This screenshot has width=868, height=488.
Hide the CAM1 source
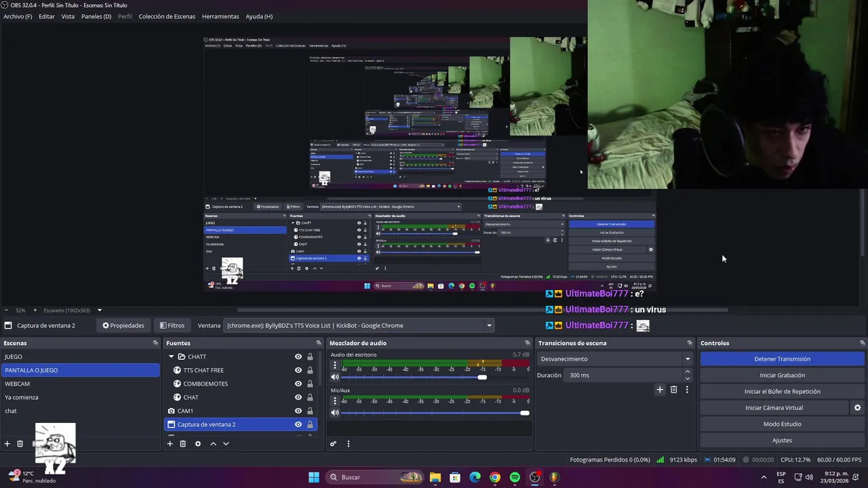coord(298,411)
